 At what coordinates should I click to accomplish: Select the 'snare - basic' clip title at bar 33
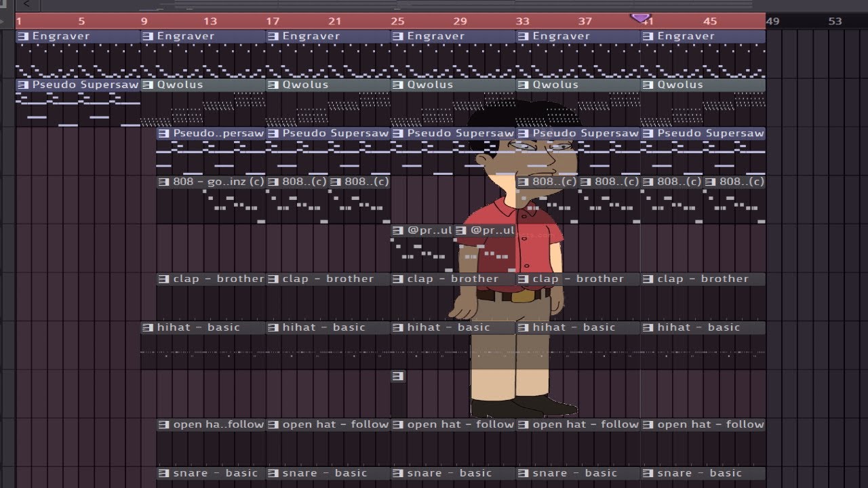(575, 473)
